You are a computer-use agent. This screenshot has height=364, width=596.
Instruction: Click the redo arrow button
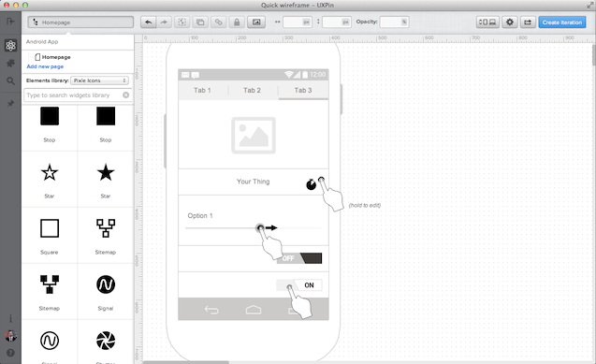point(164,22)
